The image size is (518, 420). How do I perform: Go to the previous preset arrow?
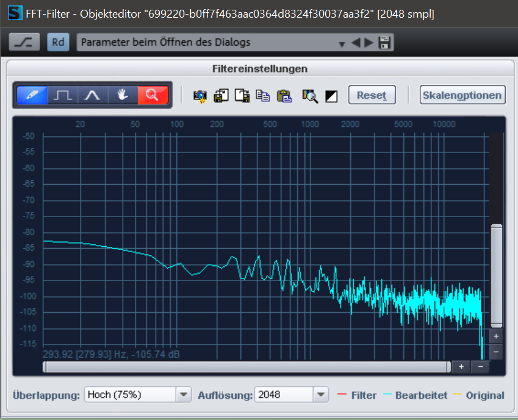356,42
